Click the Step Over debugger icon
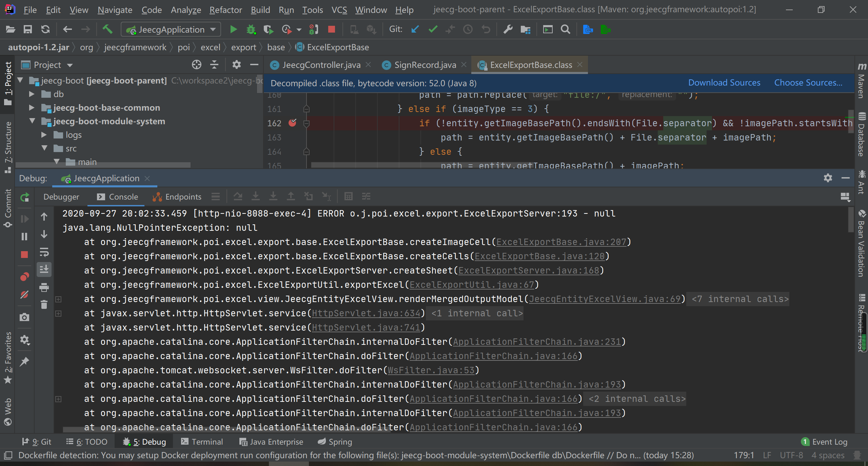This screenshot has width=868, height=466. [x=238, y=196]
